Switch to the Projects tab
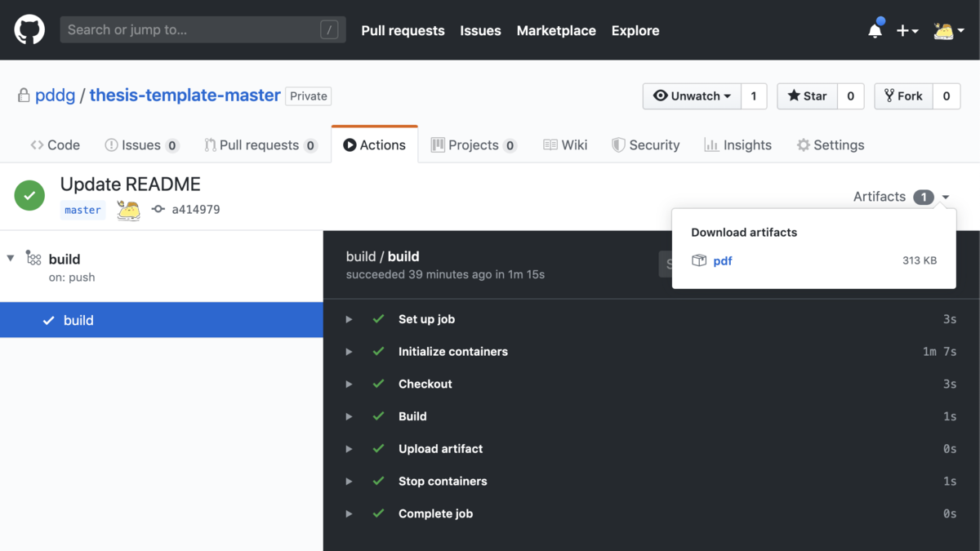 pos(474,144)
